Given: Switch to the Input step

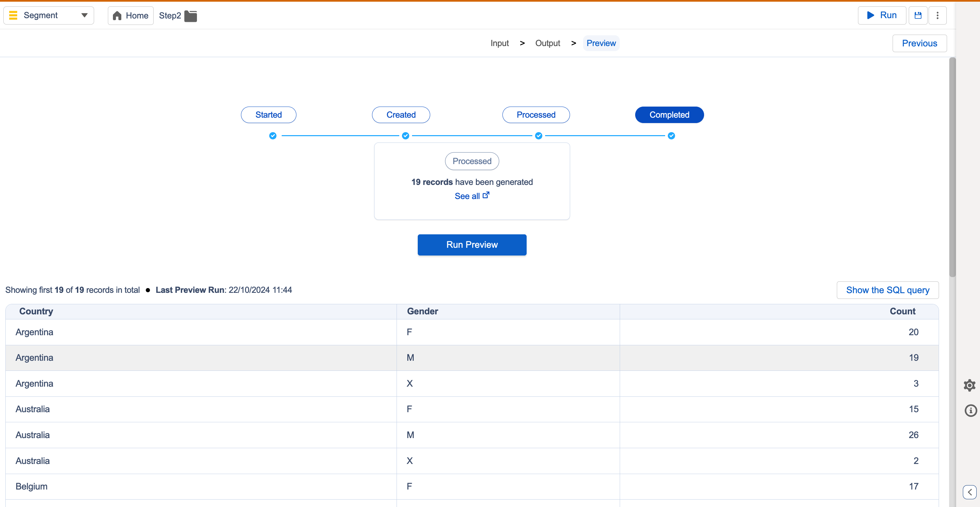Looking at the screenshot, I should 499,43.
